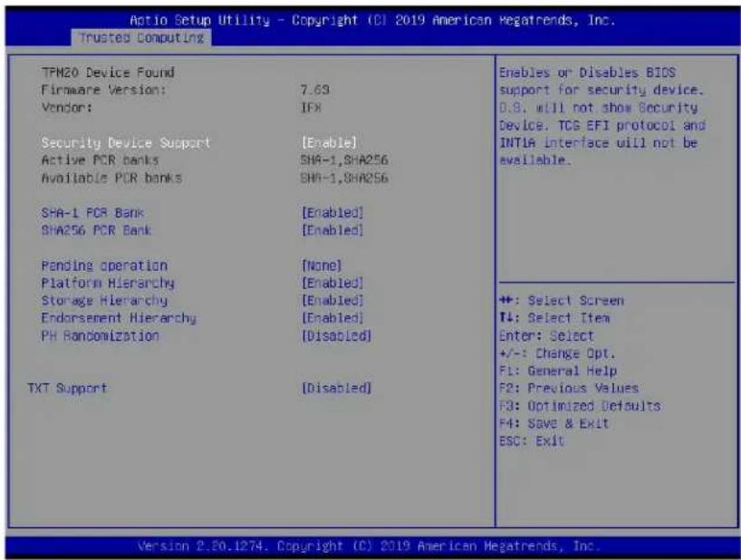Select the Platform Hierarchy setting
741x560 pixels.
coord(108,283)
